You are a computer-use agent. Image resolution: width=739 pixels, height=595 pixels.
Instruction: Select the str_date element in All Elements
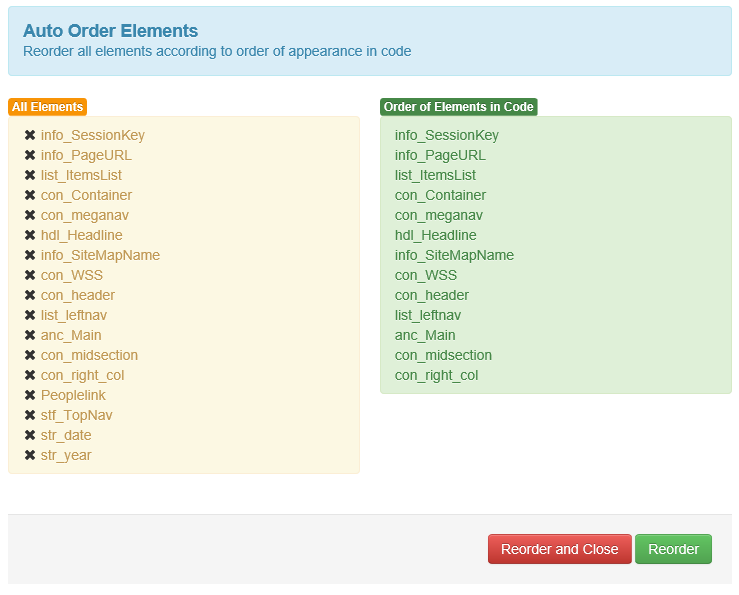(x=66, y=435)
